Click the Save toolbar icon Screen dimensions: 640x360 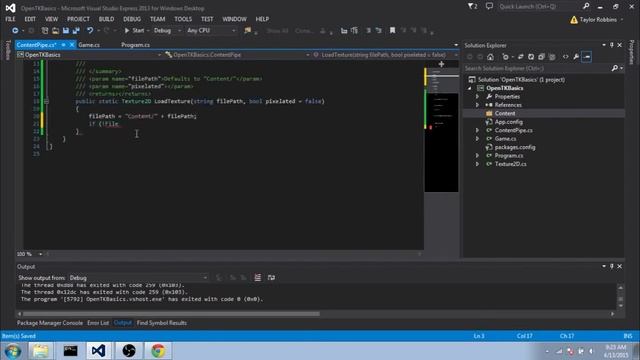point(66,31)
